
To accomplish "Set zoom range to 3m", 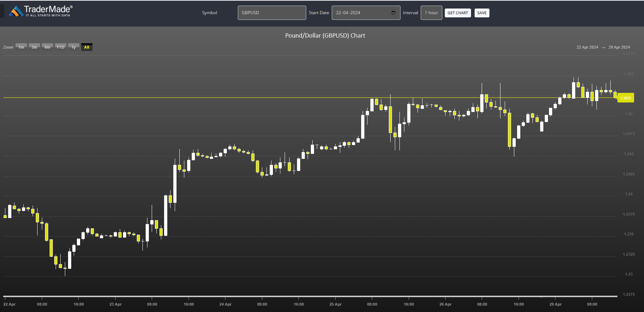I will tap(34, 47).
